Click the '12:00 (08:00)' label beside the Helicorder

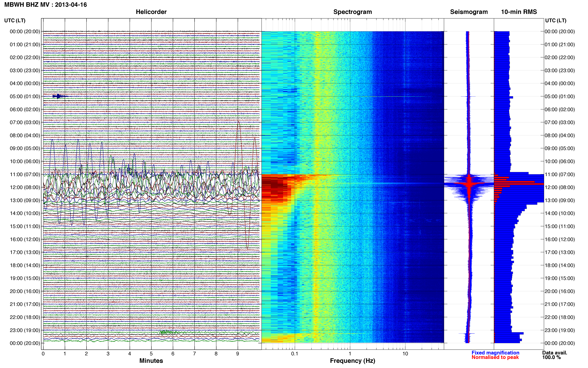tap(25, 187)
